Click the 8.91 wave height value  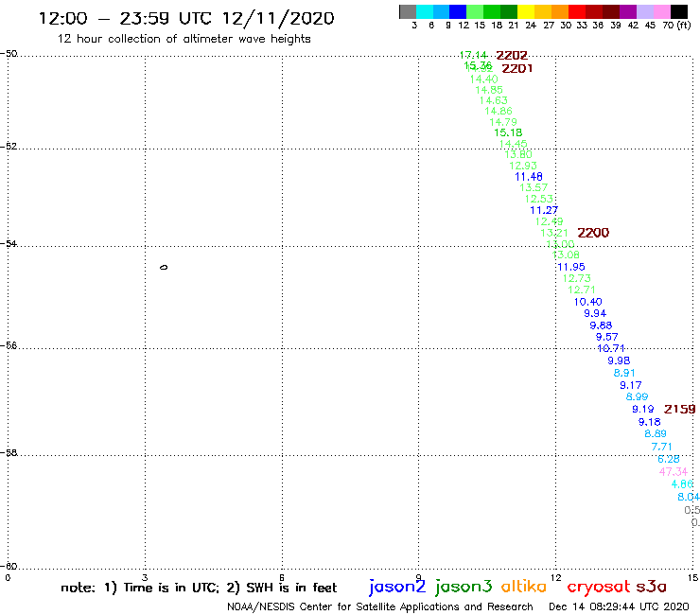click(x=624, y=373)
